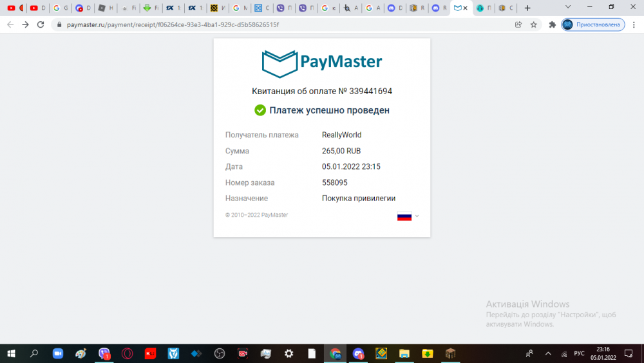The width and height of the screenshot is (644, 363).
Task: Open Windows Settings gear in taskbar
Action: tap(289, 353)
